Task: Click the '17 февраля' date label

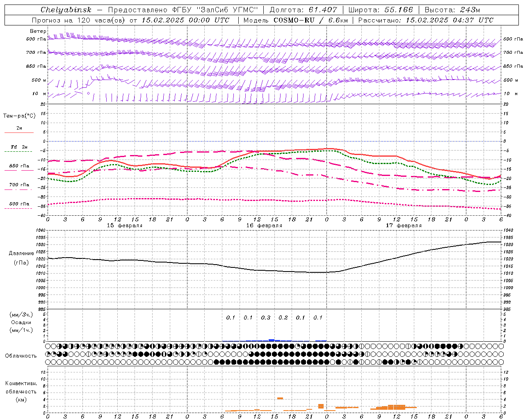Action: tap(404, 226)
